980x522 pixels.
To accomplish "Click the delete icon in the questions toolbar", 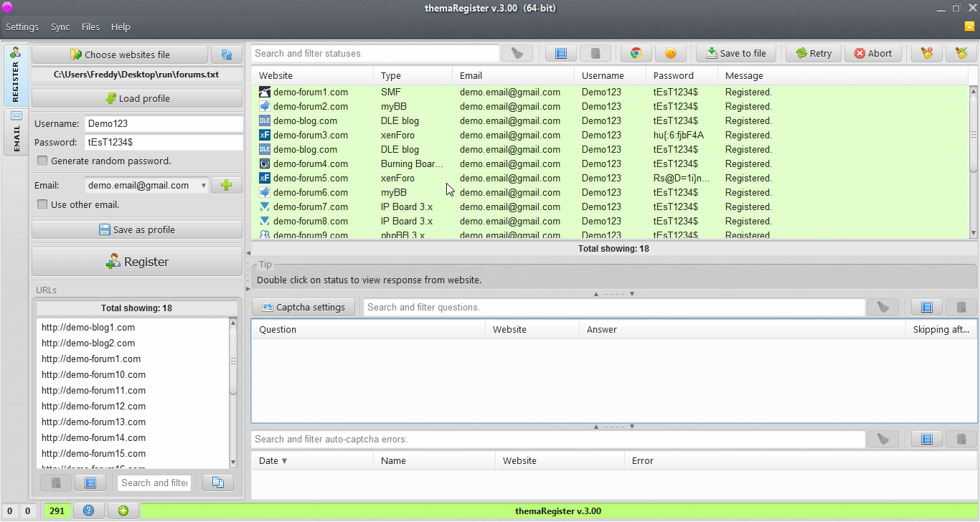I will click(x=961, y=307).
